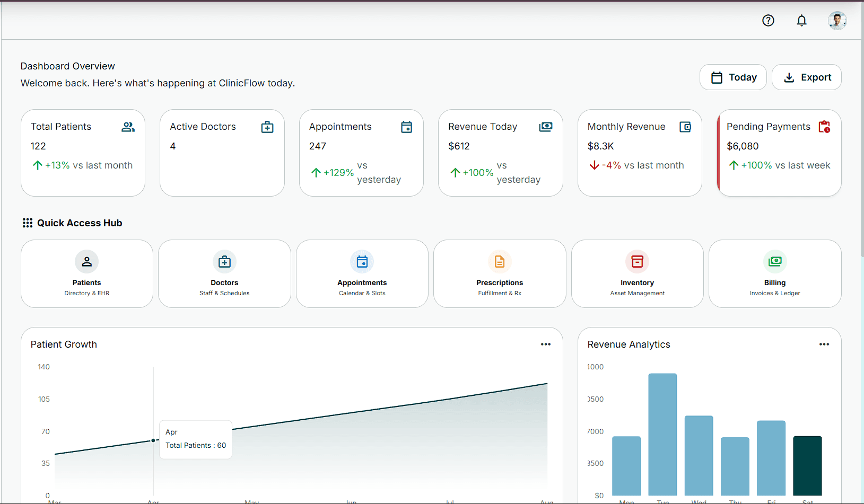
Task: Open the notifications bell
Action: (801, 21)
